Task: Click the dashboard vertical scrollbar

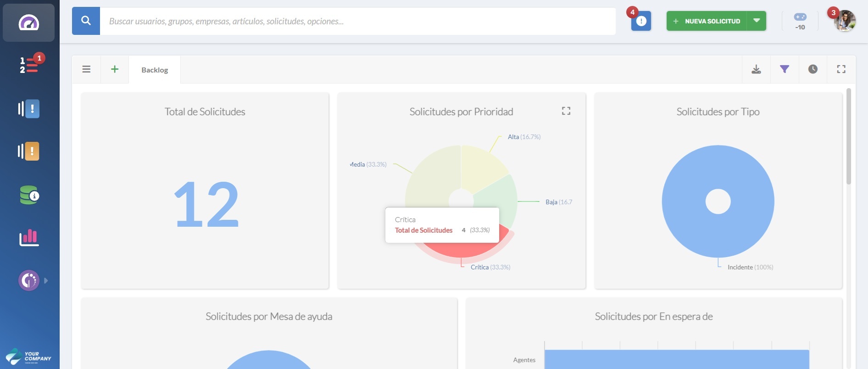Action: click(x=849, y=136)
